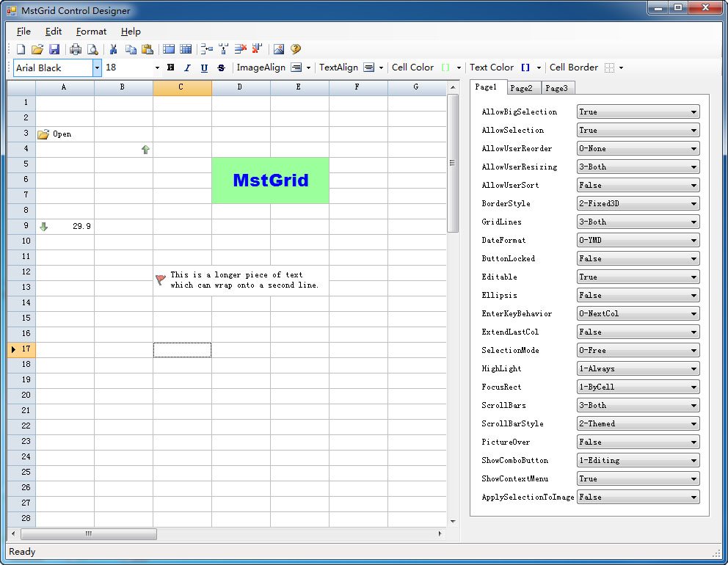
Task: Click the green Cell Color swatch
Action: 445,68
